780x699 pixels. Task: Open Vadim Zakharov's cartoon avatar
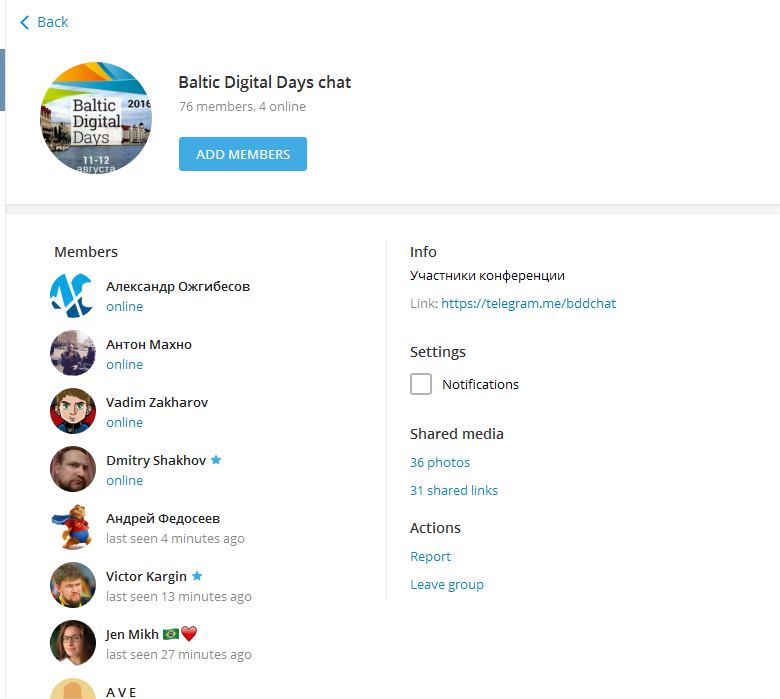pyautogui.click(x=73, y=411)
